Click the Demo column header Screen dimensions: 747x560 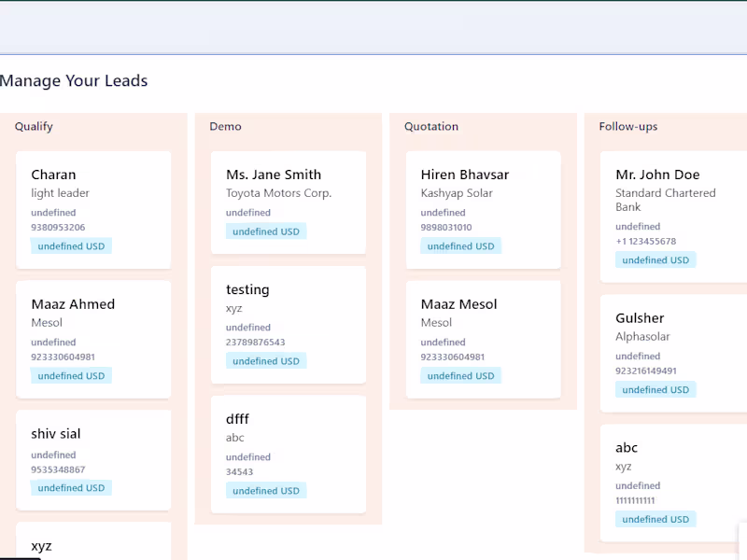pos(225,127)
